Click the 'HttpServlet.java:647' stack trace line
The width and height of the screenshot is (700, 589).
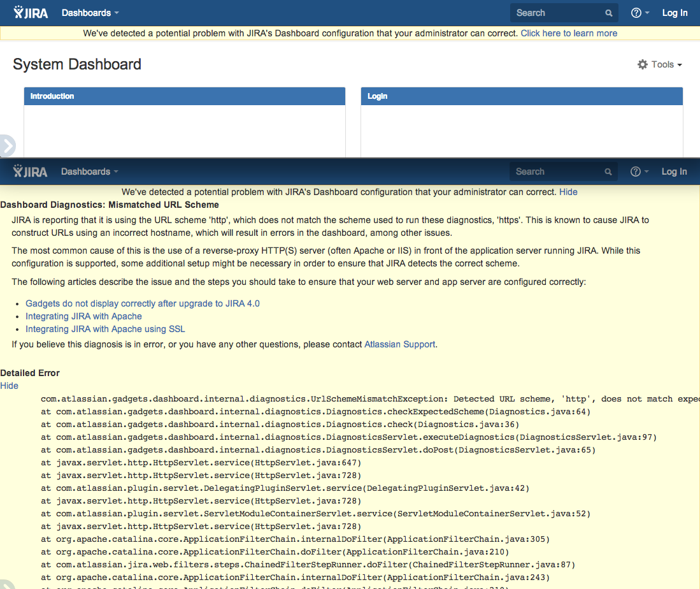click(201, 463)
